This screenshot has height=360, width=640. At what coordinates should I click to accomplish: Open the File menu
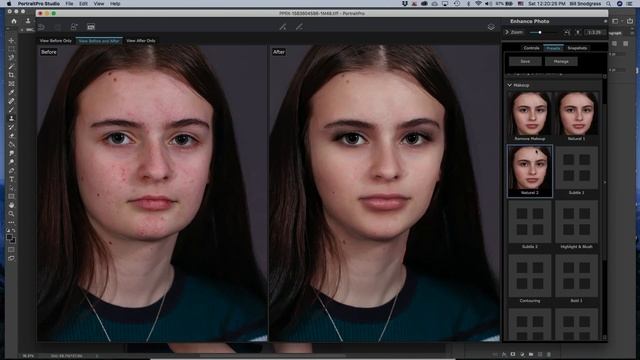coord(69,3)
